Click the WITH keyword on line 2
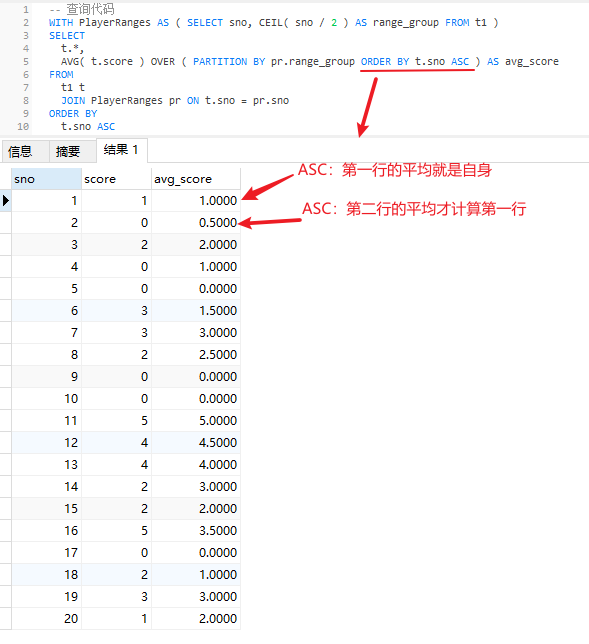The height and width of the screenshot is (644, 589). [x=61, y=23]
